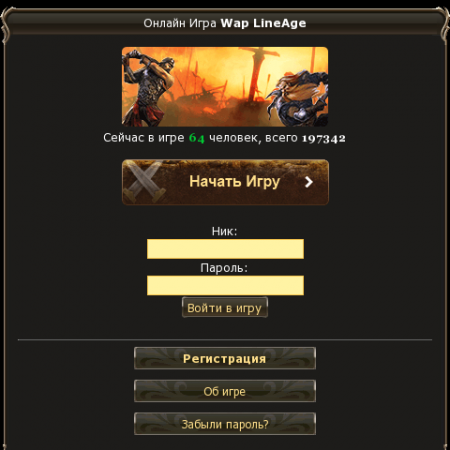Click the Войти в игру button
The image size is (450, 450).
[225, 307]
